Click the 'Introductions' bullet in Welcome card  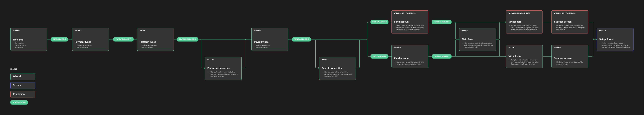20,43
